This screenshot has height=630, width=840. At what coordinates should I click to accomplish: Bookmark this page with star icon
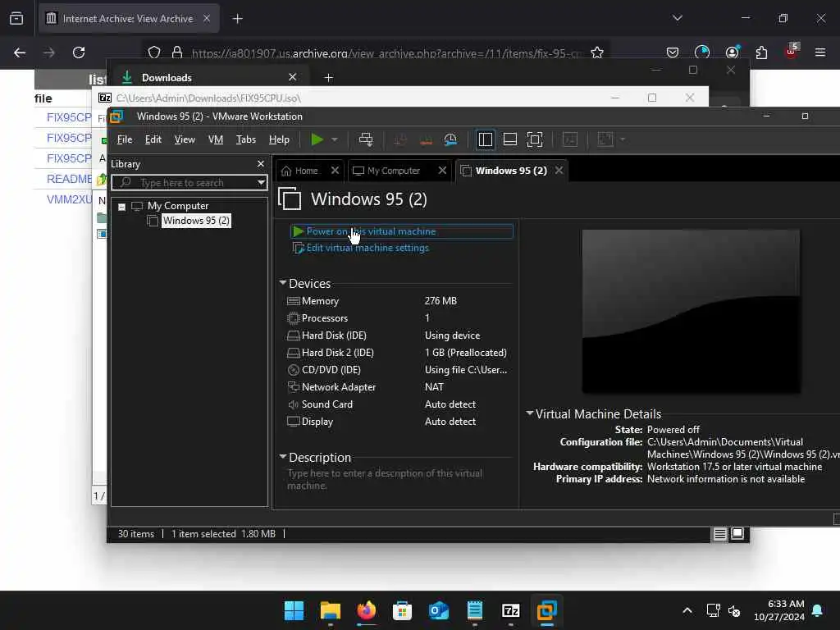pos(597,52)
